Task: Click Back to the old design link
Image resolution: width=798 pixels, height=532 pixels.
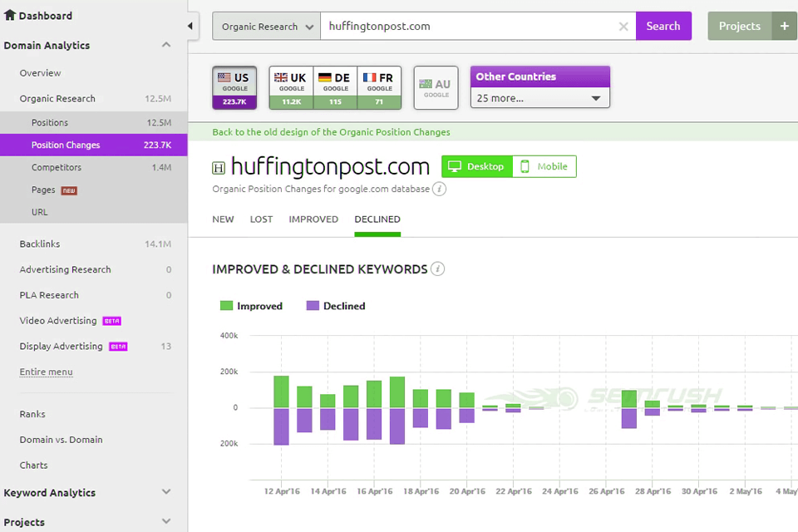Action: [331, 132]
